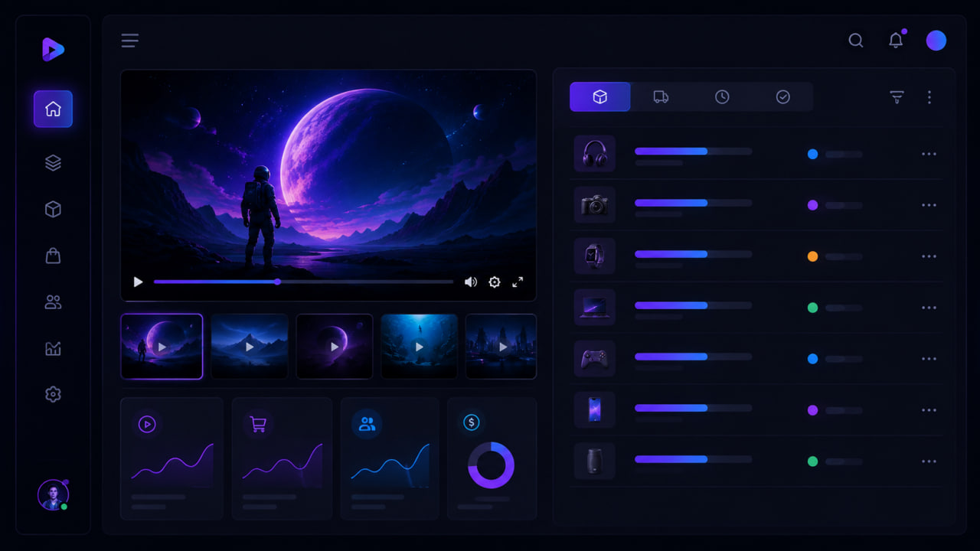Mute the video with the speaker icon
The height and width of the screenshot is (551, 980).
point(470,282)
